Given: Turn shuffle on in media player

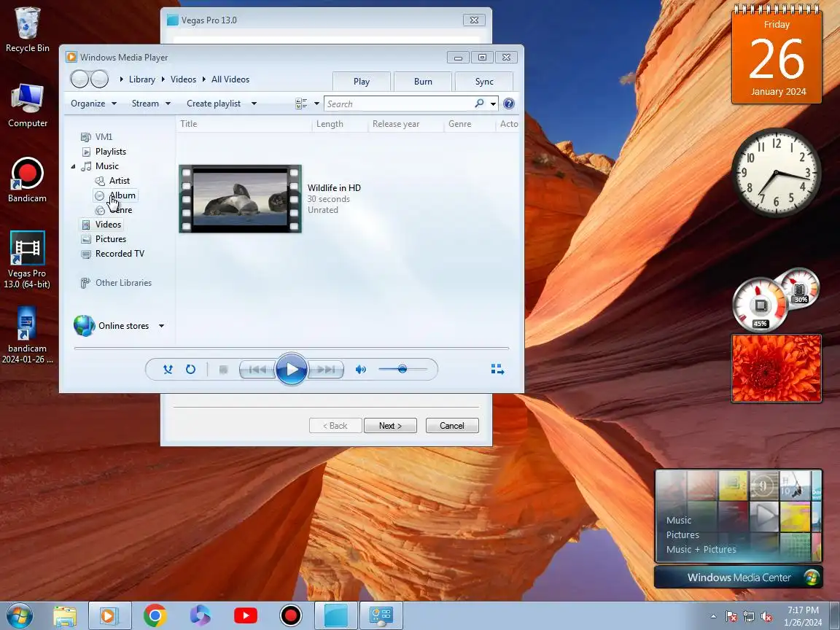Looking at the screenshot, I should tap(168, 369).
